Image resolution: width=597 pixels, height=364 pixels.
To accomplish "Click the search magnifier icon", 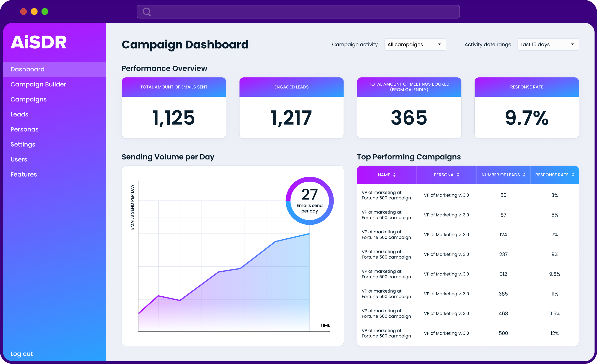I will (147, 12).
